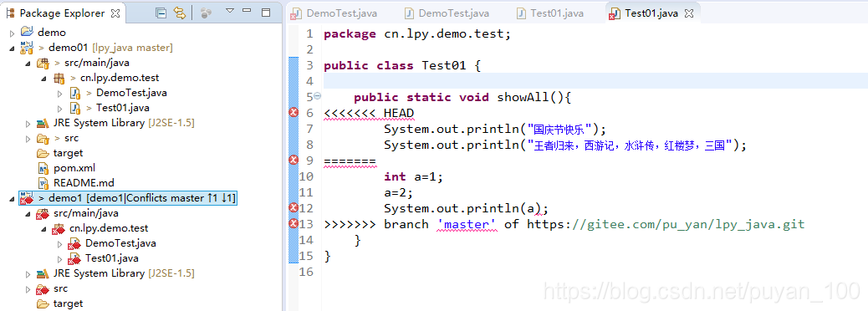This screenshot has height=311, width=868.
Task: Click error marker on line 9
Action: 294,160
